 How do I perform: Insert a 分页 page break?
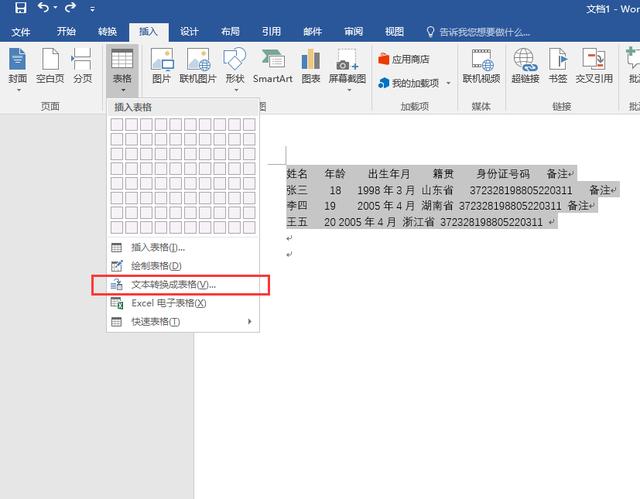(x=82, y=65)
